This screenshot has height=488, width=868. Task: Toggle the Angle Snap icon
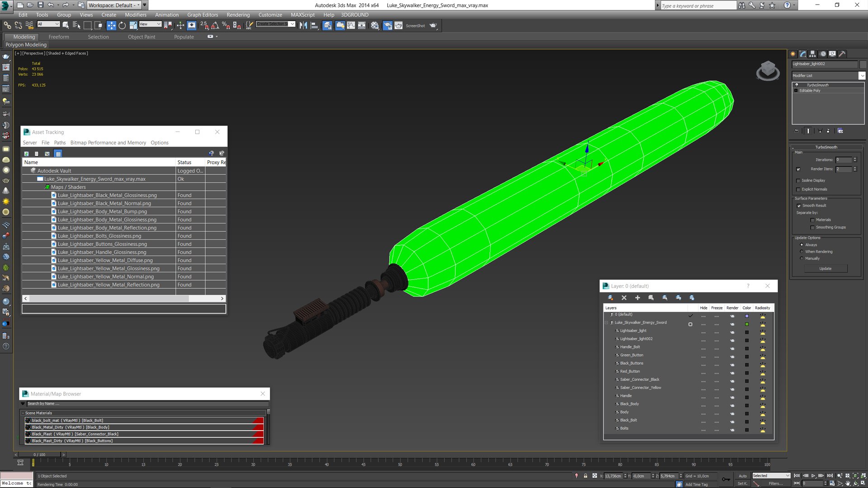(x=215, y=25)
